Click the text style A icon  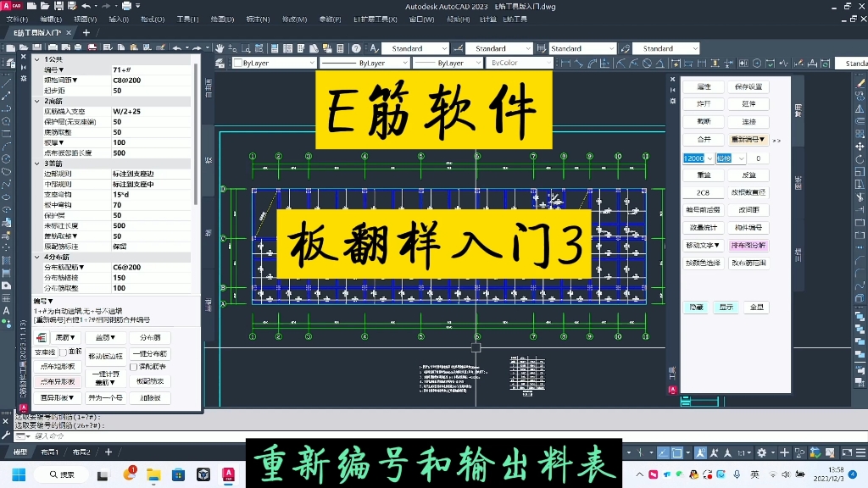[374, 48]
